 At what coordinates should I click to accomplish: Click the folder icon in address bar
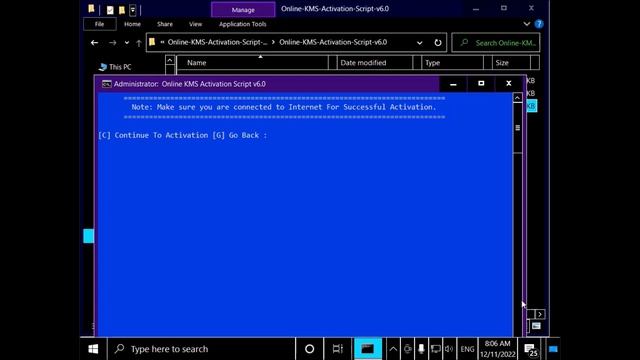pyautogui.click(x=152, y=42)
